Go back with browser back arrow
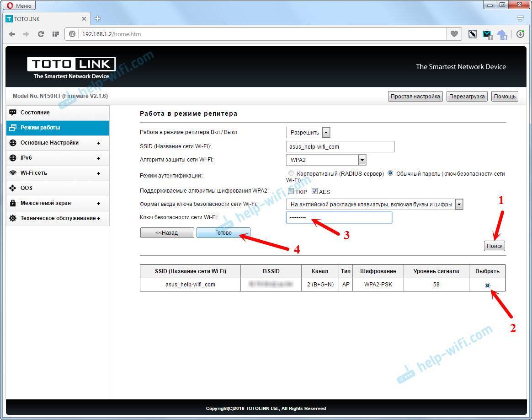Screen dimensions: 532x420 (x=12, y=34)
